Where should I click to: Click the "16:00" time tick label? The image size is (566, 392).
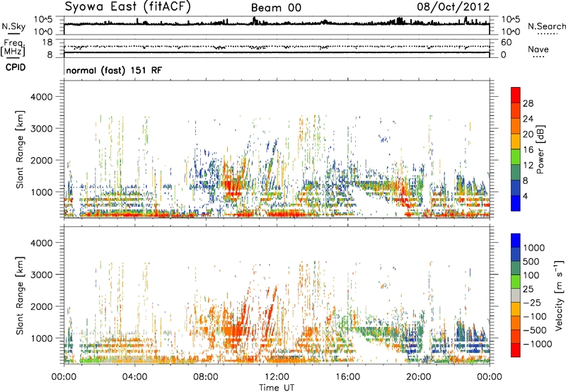[347, 377]
